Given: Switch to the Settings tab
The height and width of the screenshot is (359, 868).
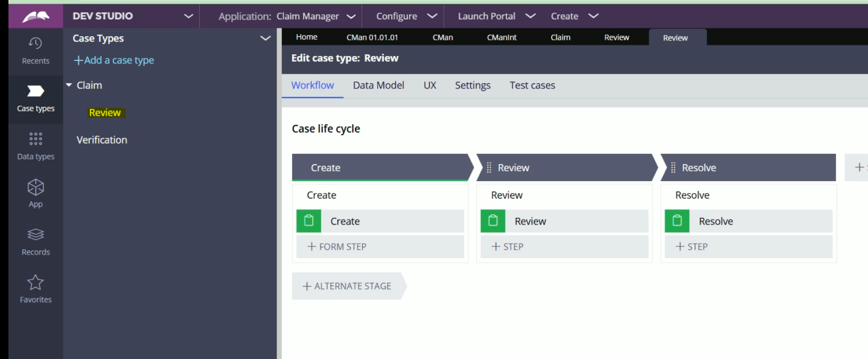Looking at the screenshot, I should coord(472,85).
